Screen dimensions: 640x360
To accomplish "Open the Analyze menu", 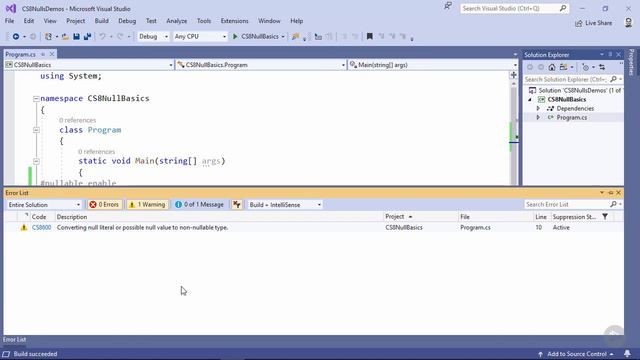I will [176, 21].
